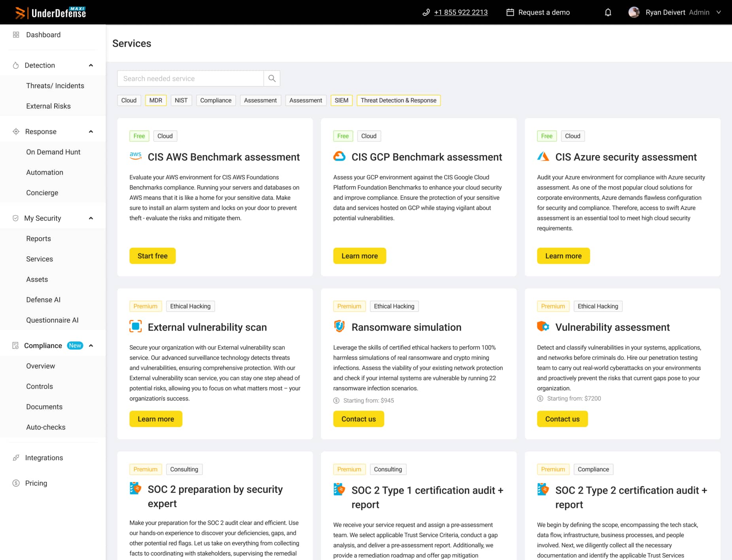Click the search magnifier button
Image resolution: width=732 pixels, height=560 pixels.
tap(272, 78)
